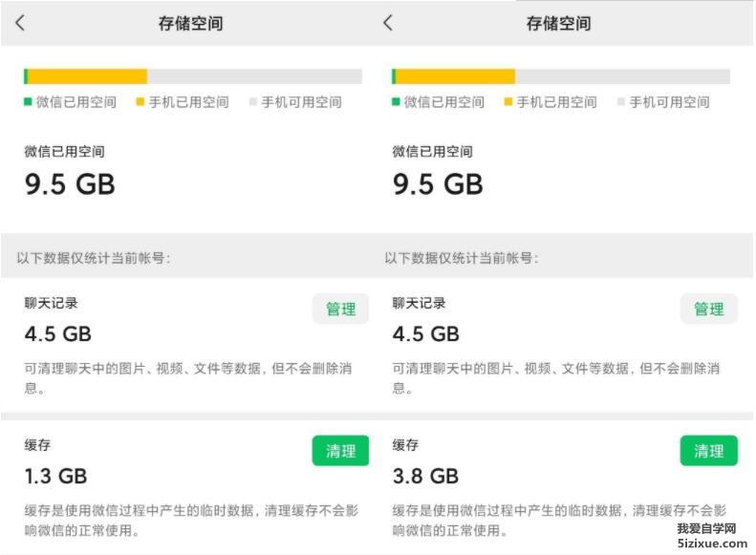The height and width of the screenshot is (555, 756).
Task: Click green 微信已用空间 legend swatch in left screenshot
Action: click(x=28, y=101)
